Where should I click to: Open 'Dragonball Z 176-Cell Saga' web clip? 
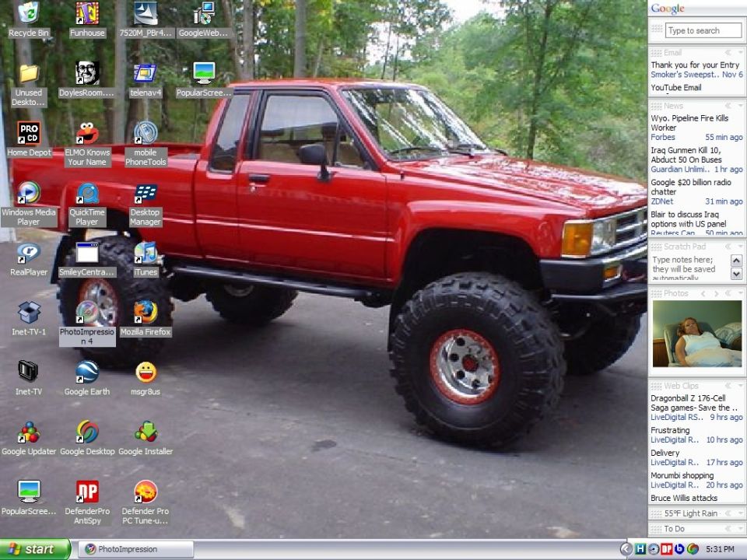(696, 408)
